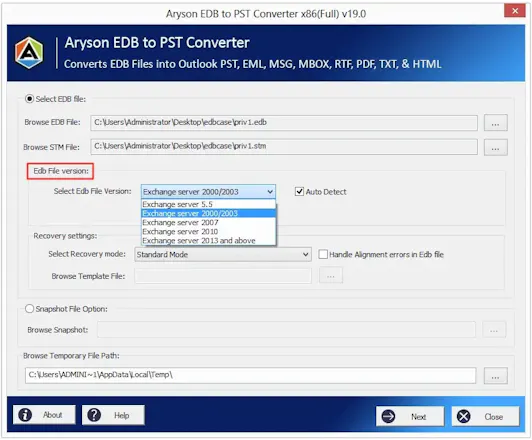Choose Exchange server 2000/2003 list entry
The width and height of the screenshot is (532, 440).
208,213
